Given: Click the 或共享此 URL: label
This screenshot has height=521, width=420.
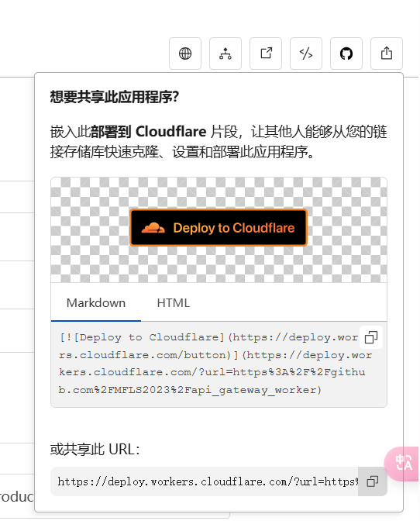Looking at the screenshot, I should tap(95, 450).
